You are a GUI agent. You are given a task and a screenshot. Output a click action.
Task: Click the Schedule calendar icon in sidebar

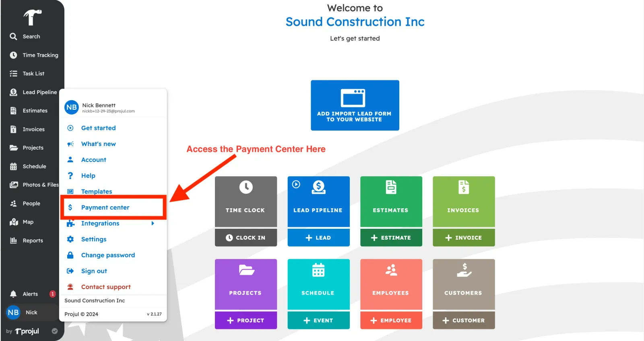coord(13,166)
